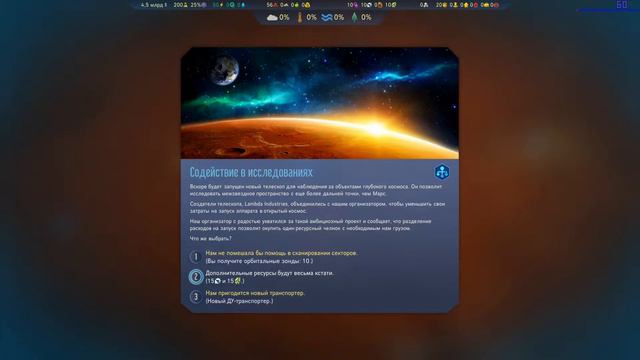Select option 2 number circle
The image size is (640, 360).
(196, 277)
